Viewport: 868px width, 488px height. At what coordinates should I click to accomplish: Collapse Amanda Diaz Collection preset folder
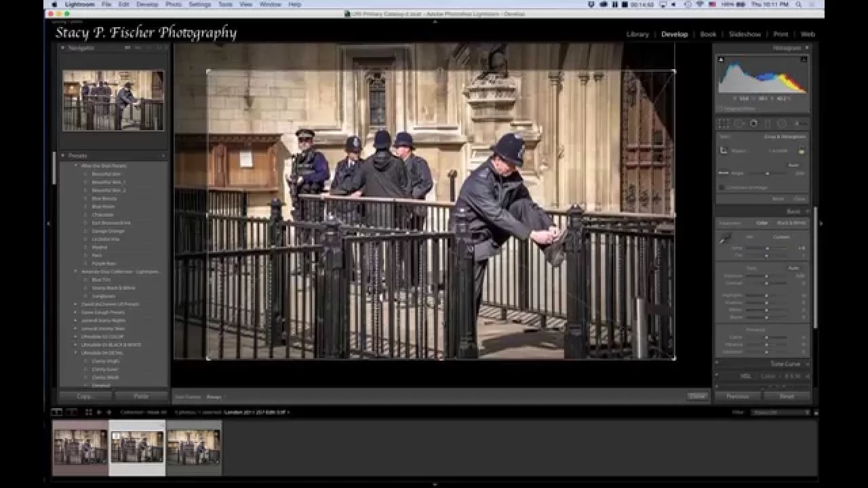pyautogui.click(x=76, y=272)
